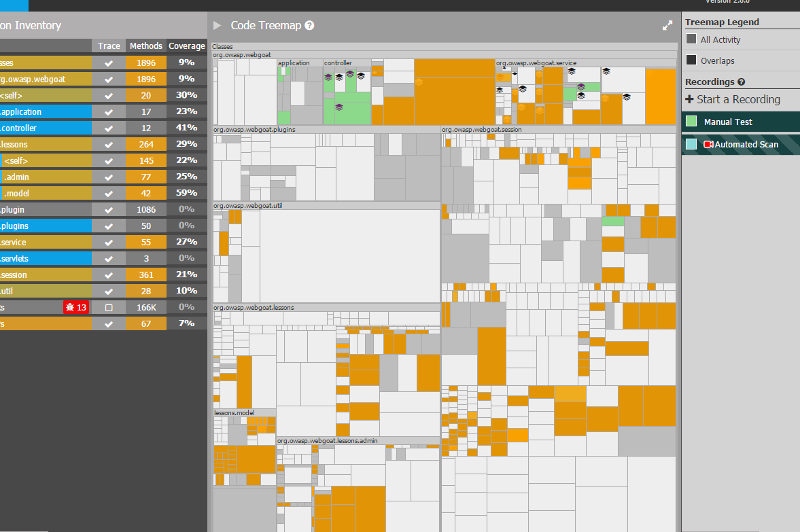Screen dimensions: 800x532
Task: Sort by the Coverage column header
Action: point(187,46)
